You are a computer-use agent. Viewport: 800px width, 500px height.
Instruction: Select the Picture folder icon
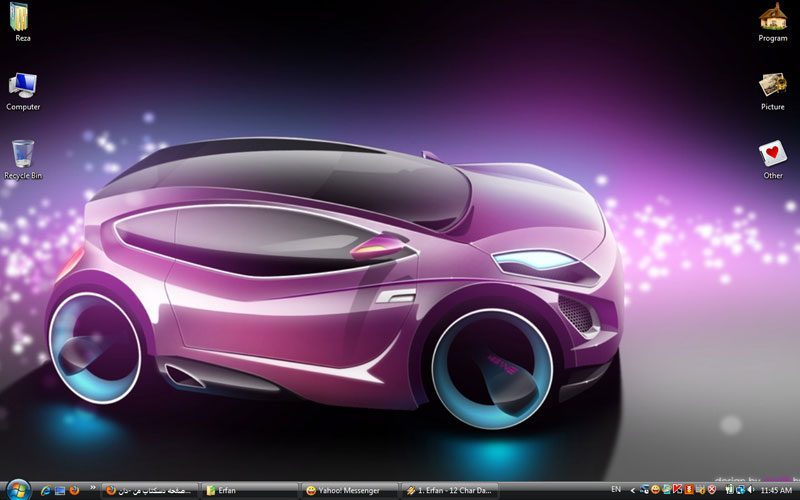point(772,86)
